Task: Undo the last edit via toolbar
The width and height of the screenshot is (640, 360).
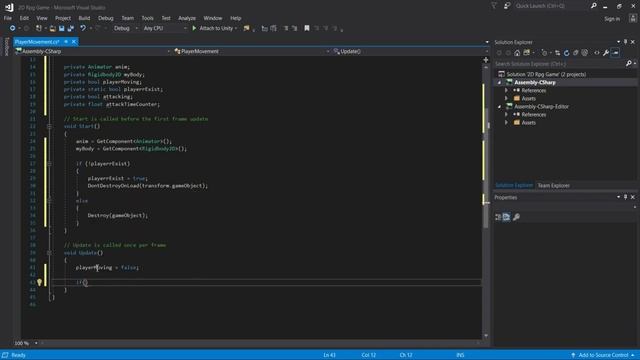Action: (83, 28)
